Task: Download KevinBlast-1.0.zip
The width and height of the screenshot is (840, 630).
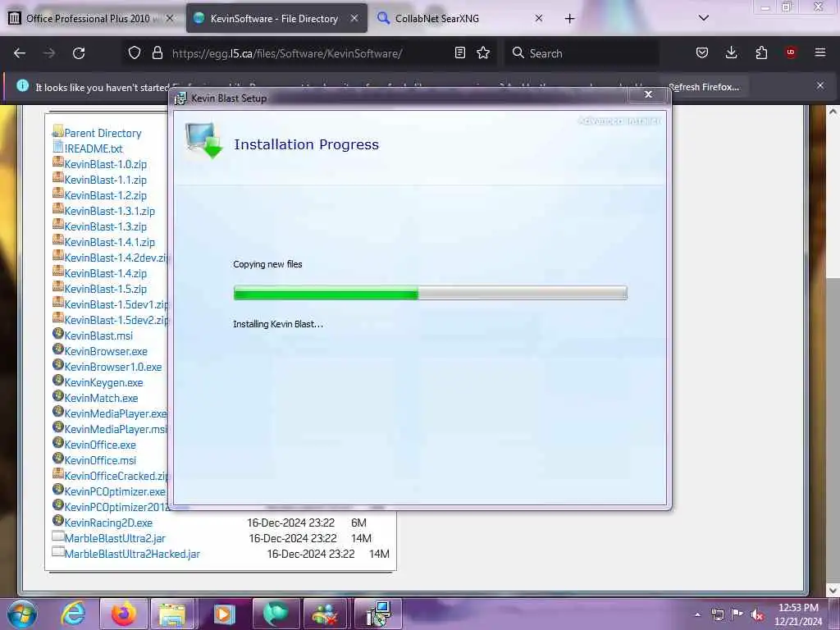Action: [106, 164]
